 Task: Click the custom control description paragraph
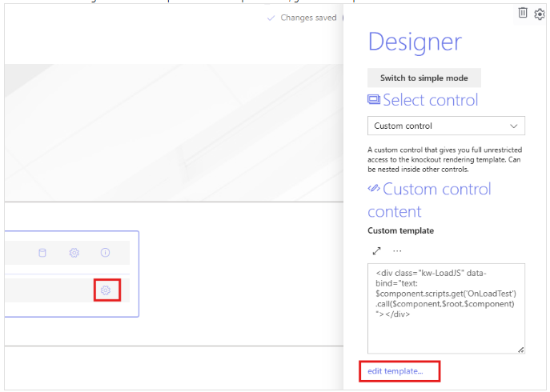click(445, 159)
